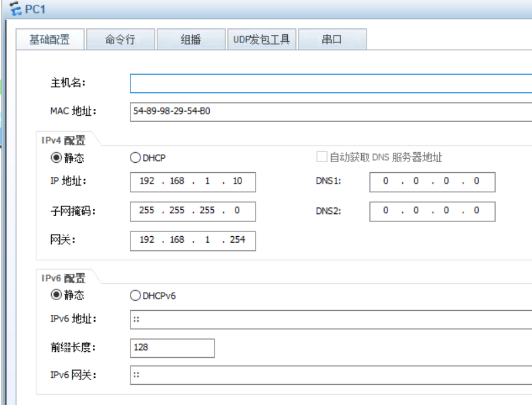Click the IPv4 配置 group label
This screenshot has width=532, height=405.
click(x=63, y=140)
